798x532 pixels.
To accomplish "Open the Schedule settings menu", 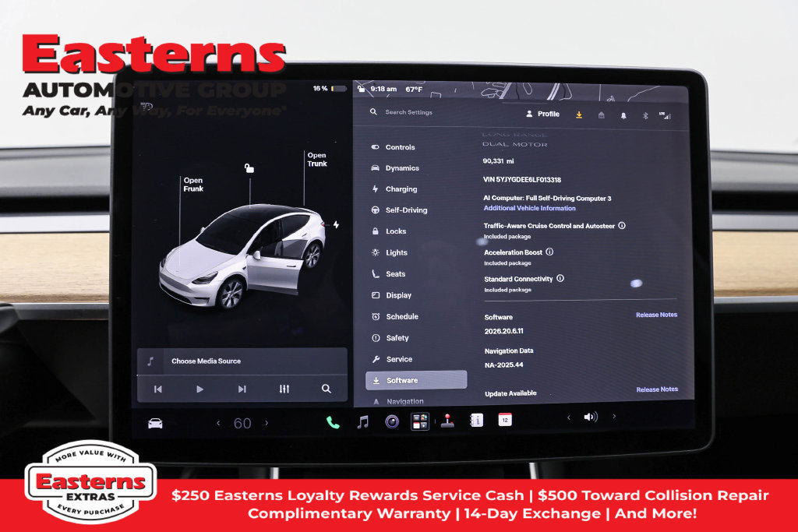I will coord(395,316).
